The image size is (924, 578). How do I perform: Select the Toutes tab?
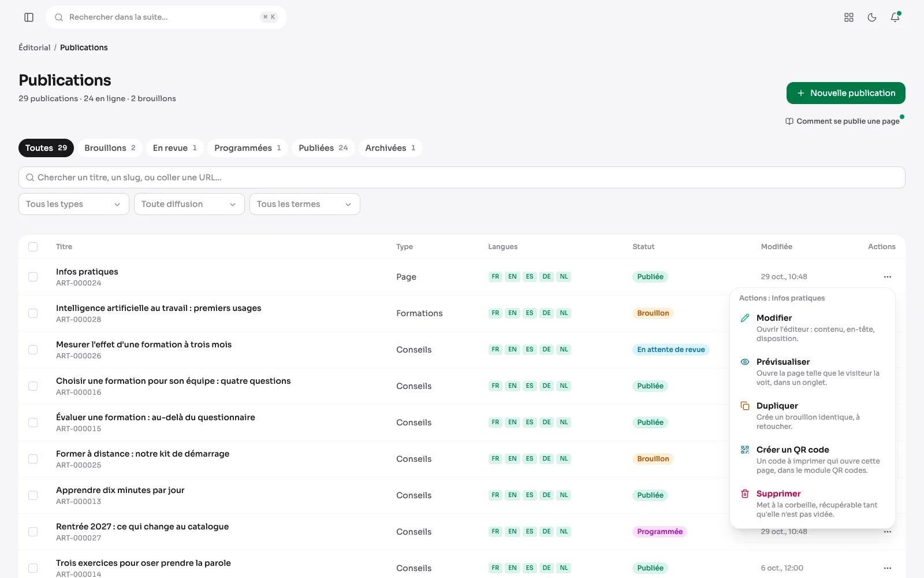46,148
